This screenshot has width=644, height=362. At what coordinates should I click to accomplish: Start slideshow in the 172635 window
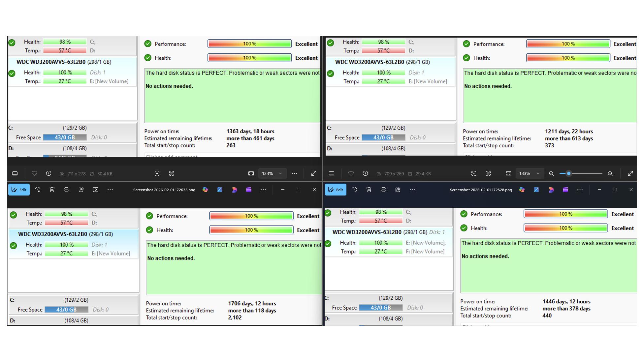pyautogui.click(x=96, y=190)
